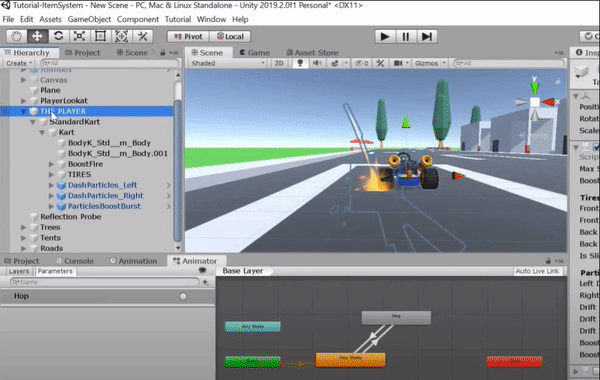Select the Rect transform tool
600x380 pixels.
[x=100, y=36]
